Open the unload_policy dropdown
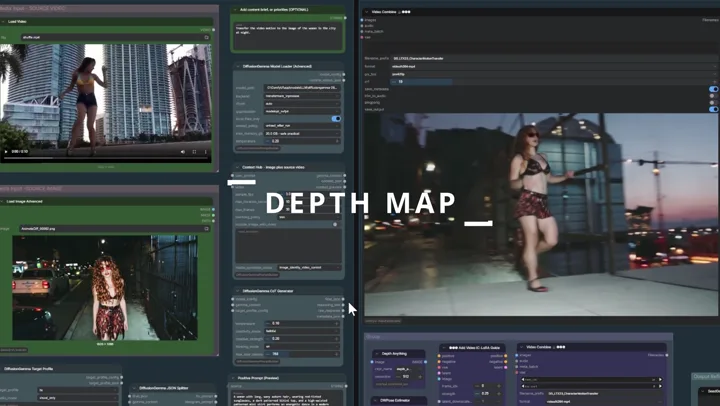This screenshot has width=720, height=406. coord(302,126)
